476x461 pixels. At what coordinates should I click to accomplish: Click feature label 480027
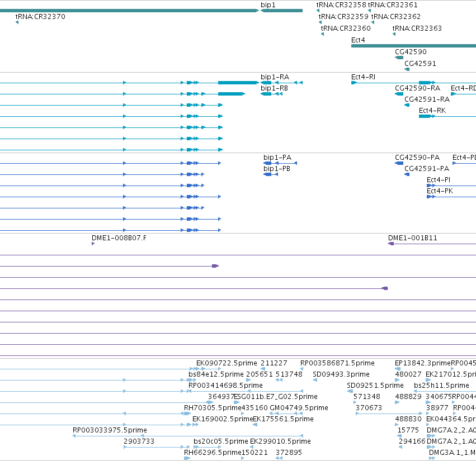pyautogui.click(x=408, y=374)
